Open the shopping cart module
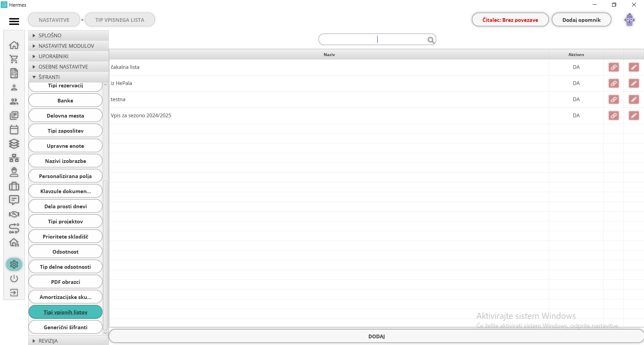 coord(14,59)
